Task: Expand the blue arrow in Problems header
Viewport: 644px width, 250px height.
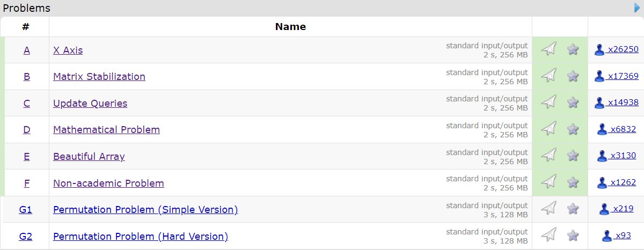Action: point(638,8)
